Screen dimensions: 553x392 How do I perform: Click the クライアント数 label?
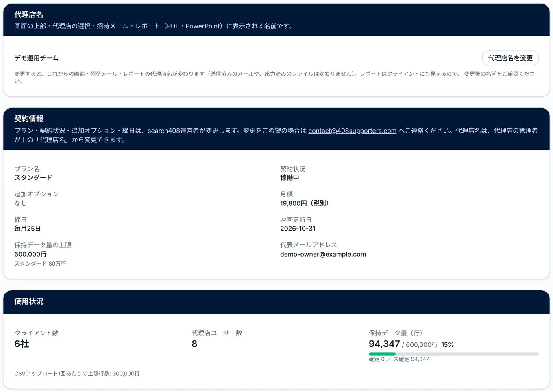click(x=37, y=333)
